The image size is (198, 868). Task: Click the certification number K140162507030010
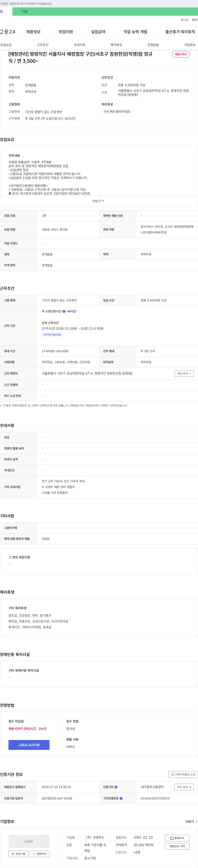pos(155,798)
